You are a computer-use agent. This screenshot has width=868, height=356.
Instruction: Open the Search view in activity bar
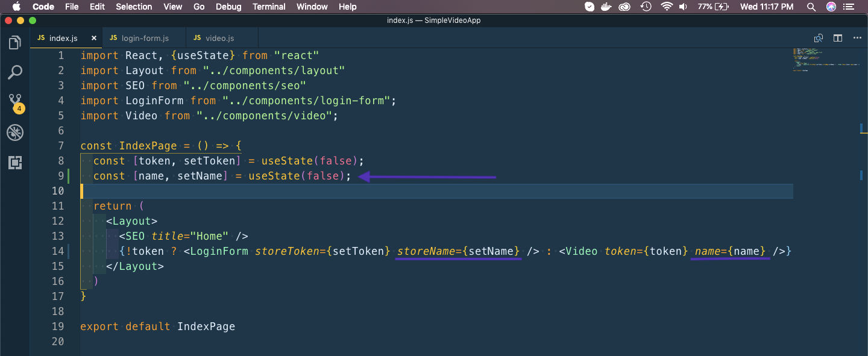14,73
